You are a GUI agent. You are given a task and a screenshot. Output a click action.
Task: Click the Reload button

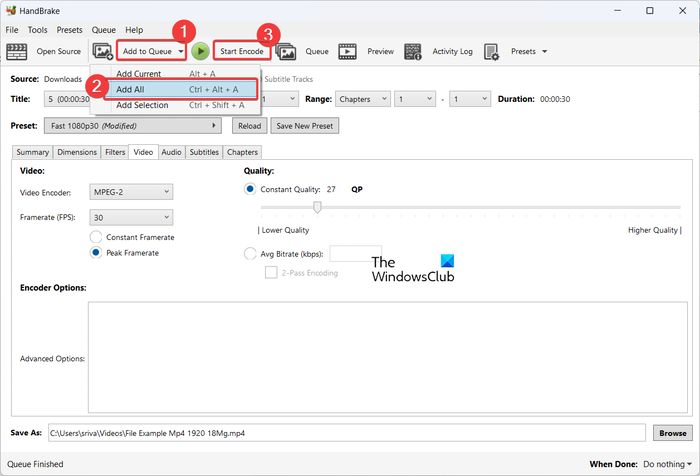[250, 126]
